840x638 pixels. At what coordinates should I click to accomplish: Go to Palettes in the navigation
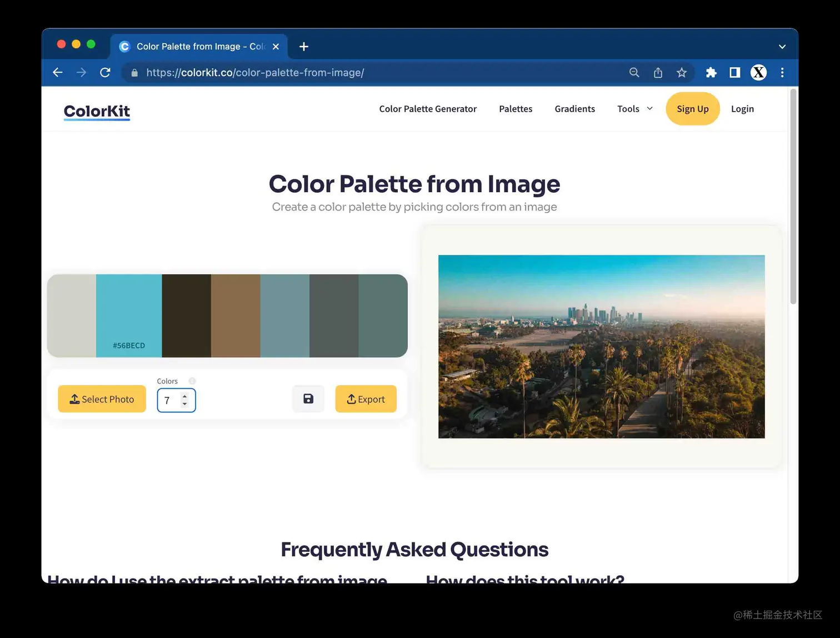[516, 109]
